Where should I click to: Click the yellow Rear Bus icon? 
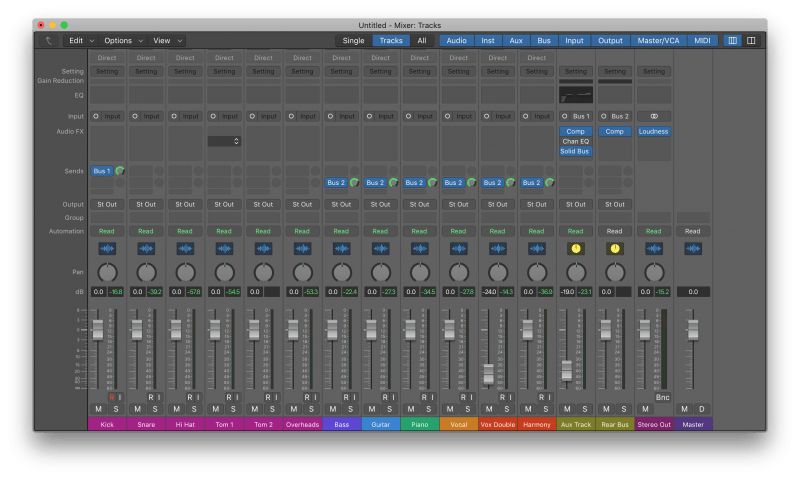pyautogui.click(x=615, y=248)
